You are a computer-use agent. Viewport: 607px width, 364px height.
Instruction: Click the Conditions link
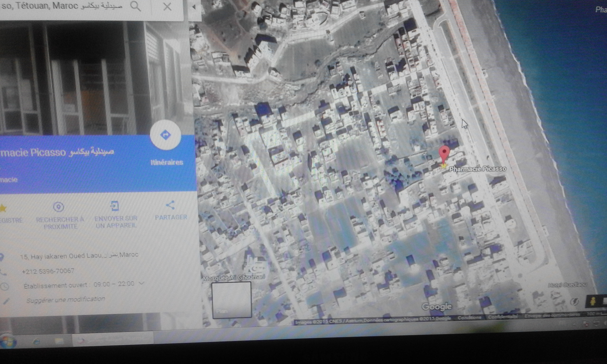469,318
